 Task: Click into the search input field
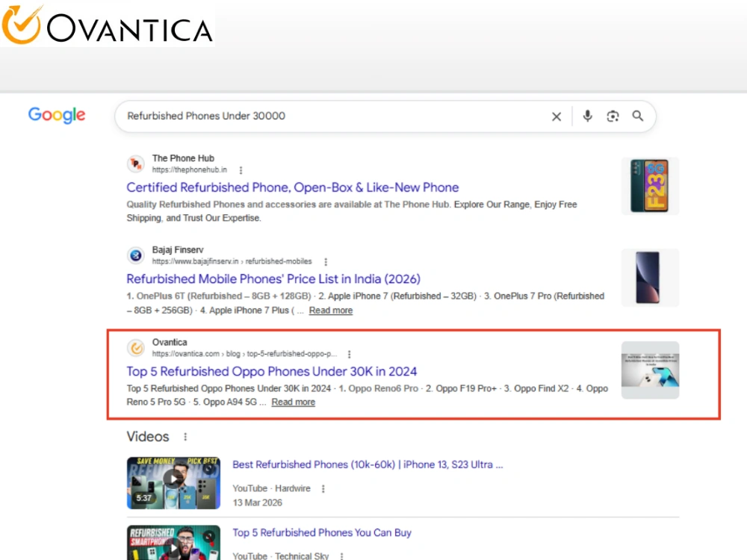coord(333,116)
